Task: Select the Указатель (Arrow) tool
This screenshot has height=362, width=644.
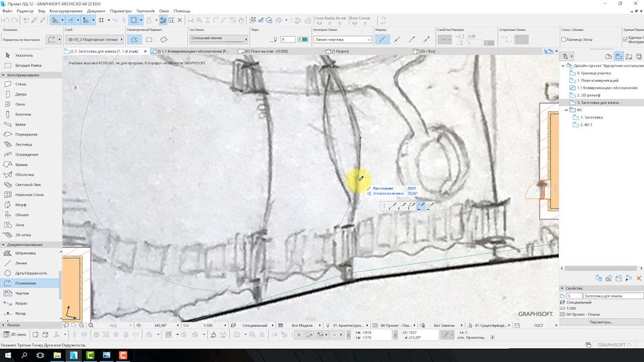Action: [x=31, y=55]
